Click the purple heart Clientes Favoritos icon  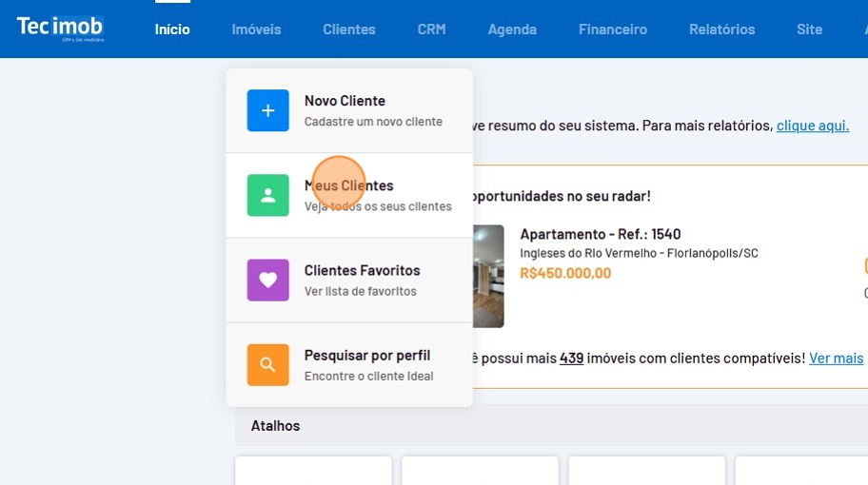tap(267, 280)
